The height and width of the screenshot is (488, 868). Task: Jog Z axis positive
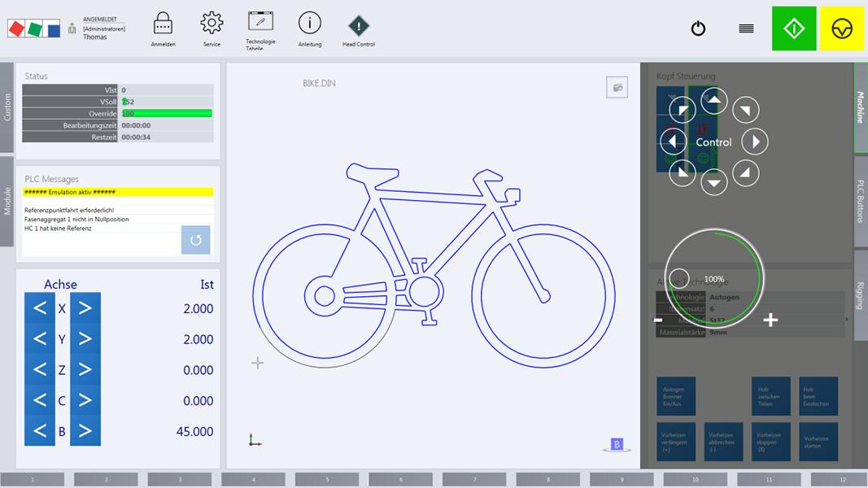85,369
